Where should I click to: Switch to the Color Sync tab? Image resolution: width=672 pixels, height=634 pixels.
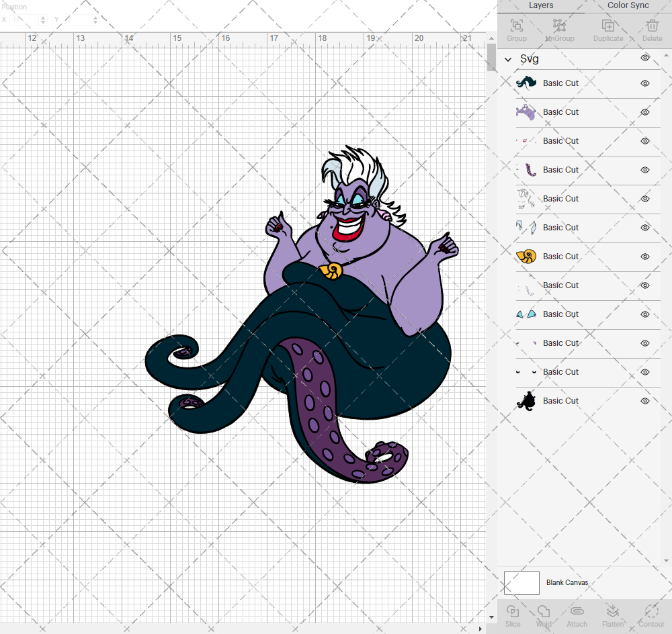[x=628, y=5]
